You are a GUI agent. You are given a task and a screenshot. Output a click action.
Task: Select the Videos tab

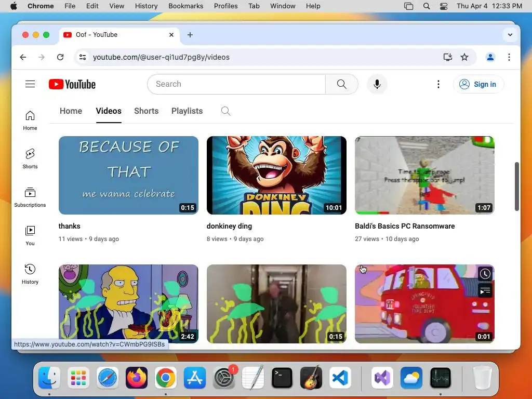[x=109, y=111]
